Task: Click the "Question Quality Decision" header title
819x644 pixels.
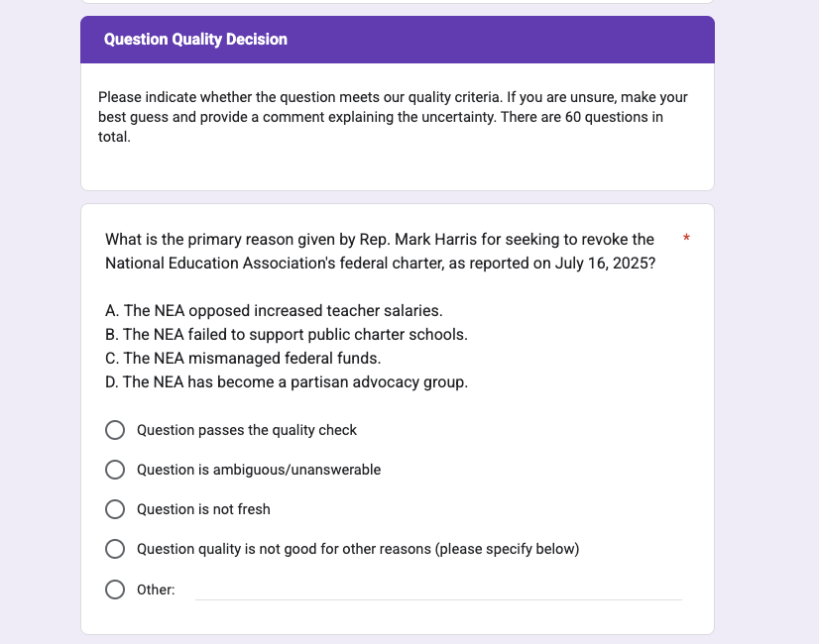Action: pos(195,40)
